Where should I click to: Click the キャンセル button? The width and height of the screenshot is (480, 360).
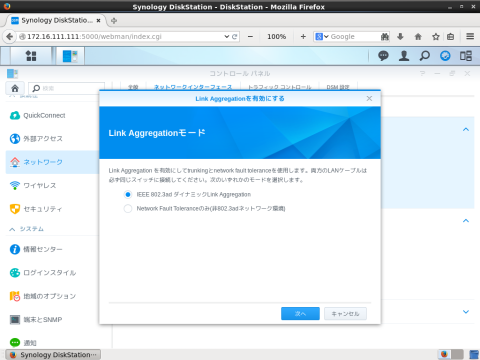345,314
